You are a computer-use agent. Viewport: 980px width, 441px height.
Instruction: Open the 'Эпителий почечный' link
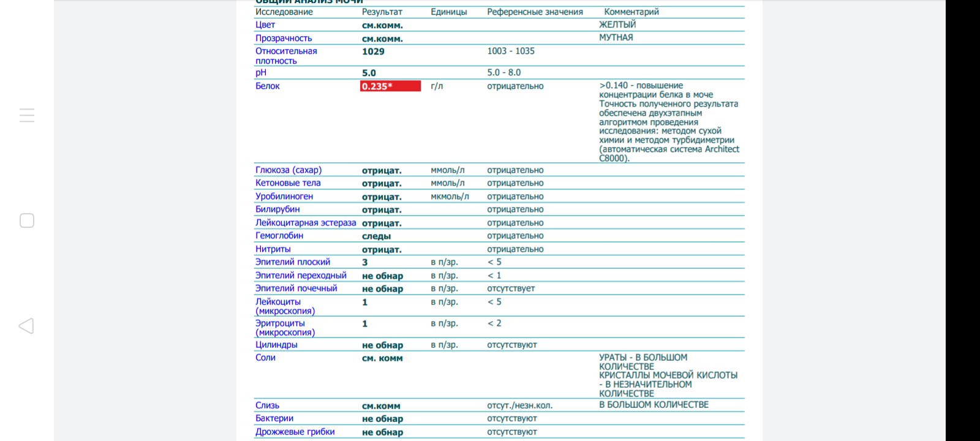pos(296,288)
